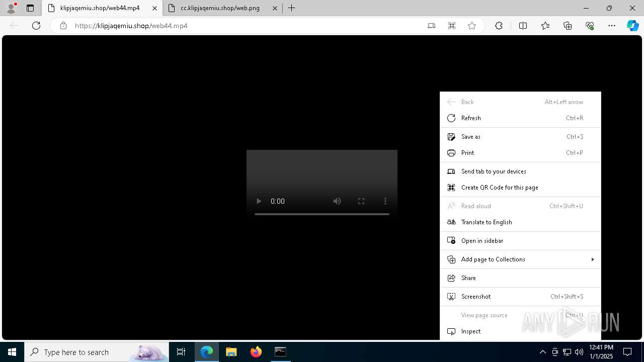Screen dimensions: 644x362
Task: Choose Refresh in context menu
Action: 520,118
